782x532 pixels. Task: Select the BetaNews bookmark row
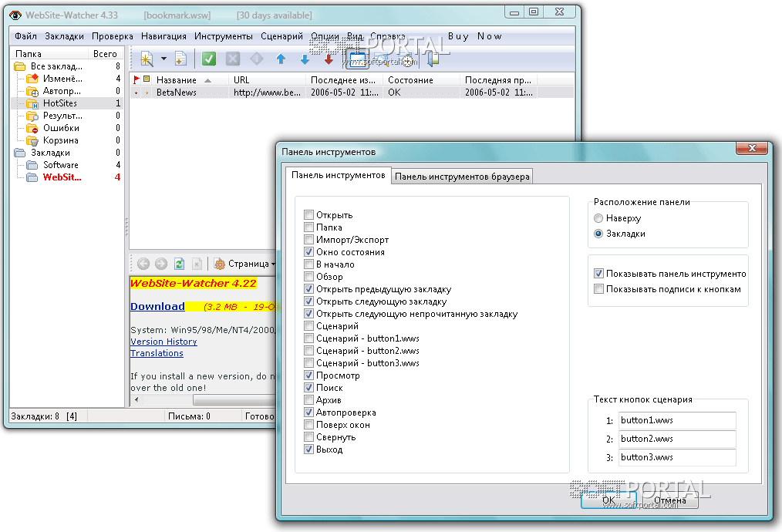pos(352,93)
